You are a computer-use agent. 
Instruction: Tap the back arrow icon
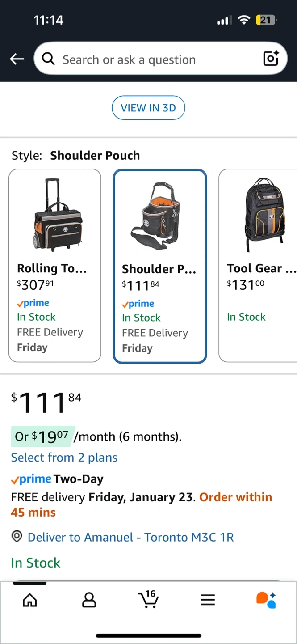point(17,59)
